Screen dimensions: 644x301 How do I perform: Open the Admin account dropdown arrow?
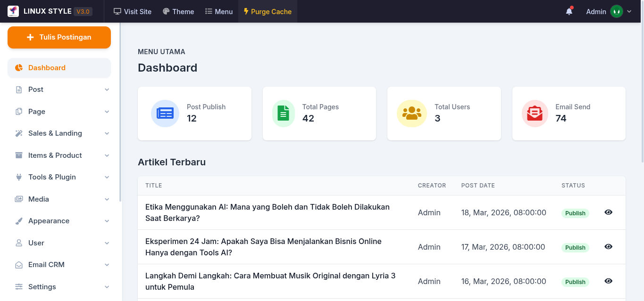tap(629, 12)
